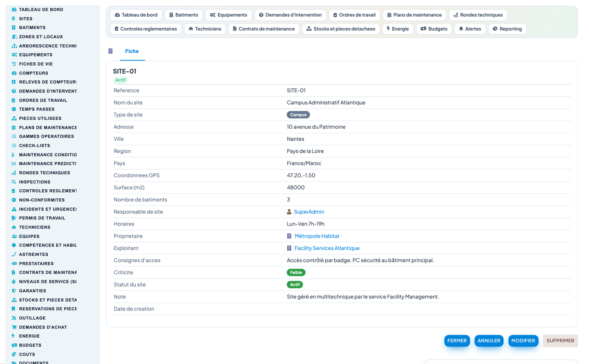Click the Outillage tools icon
This screenshot has width=589, height=364.
tap(14, 318)
